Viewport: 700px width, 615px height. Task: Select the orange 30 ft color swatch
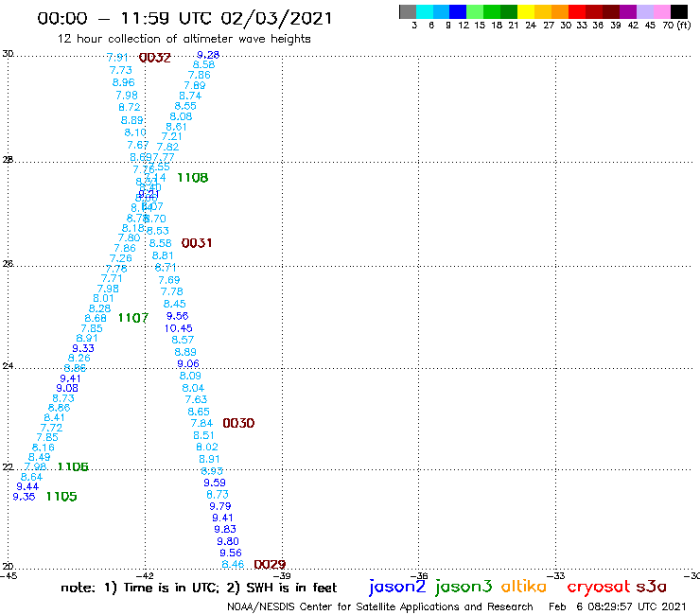tap(560, 11)
